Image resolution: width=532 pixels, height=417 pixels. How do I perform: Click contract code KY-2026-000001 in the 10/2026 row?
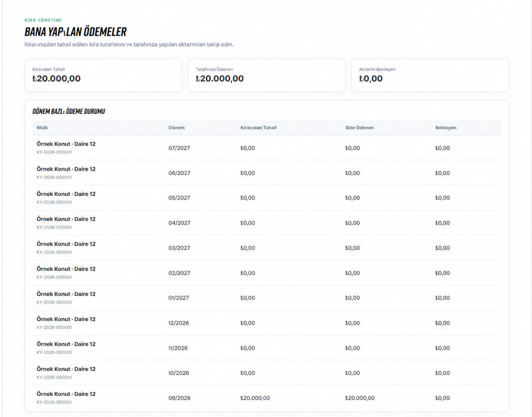click(x=55, y=377)
